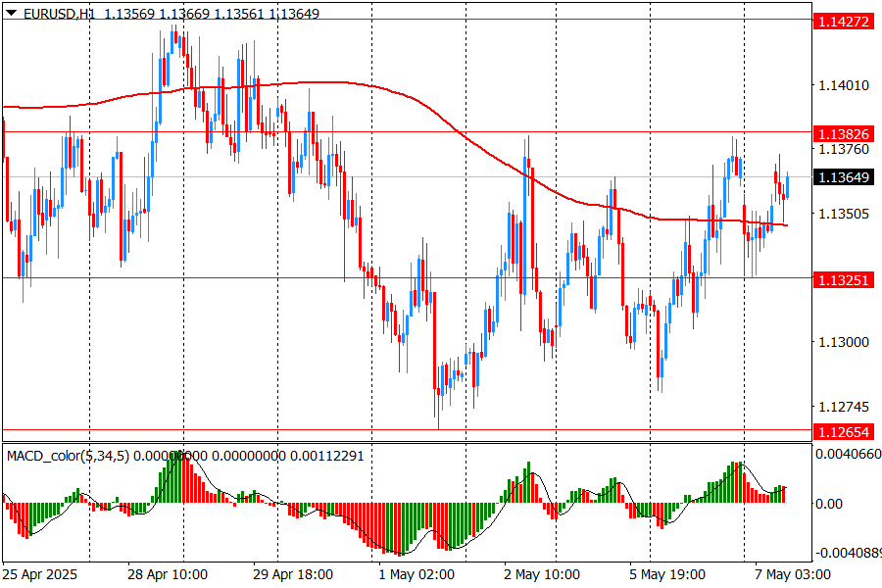Click the 7 May 03:00 time label
The width and height of the screenshot is (882, 588).
pyautogui.click(x=792, y=574)
